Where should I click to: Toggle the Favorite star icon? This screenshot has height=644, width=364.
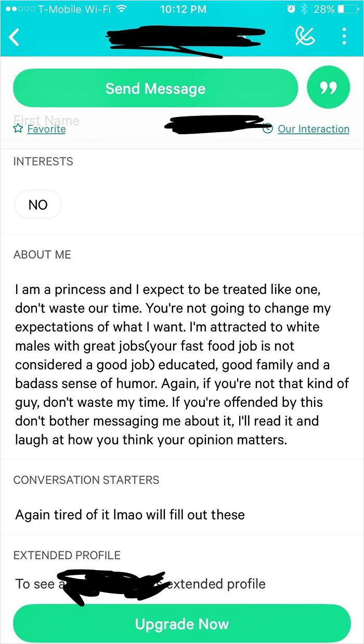[19, 129]
